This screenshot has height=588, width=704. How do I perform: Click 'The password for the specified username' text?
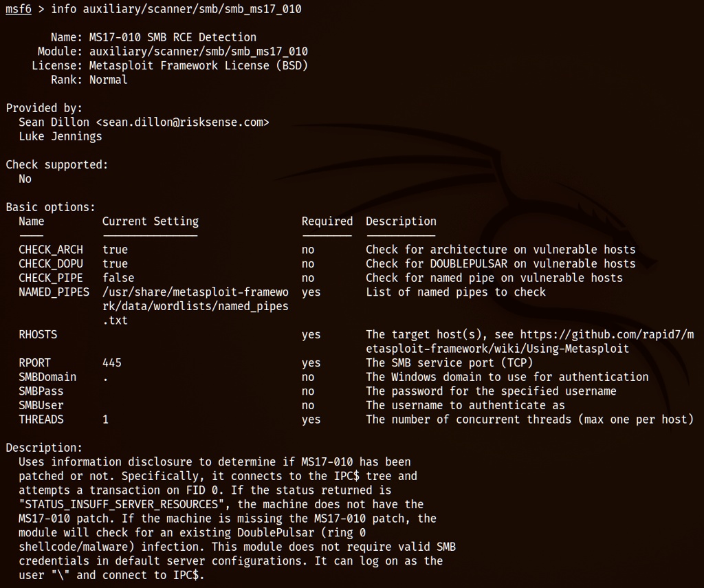point(491,391)
